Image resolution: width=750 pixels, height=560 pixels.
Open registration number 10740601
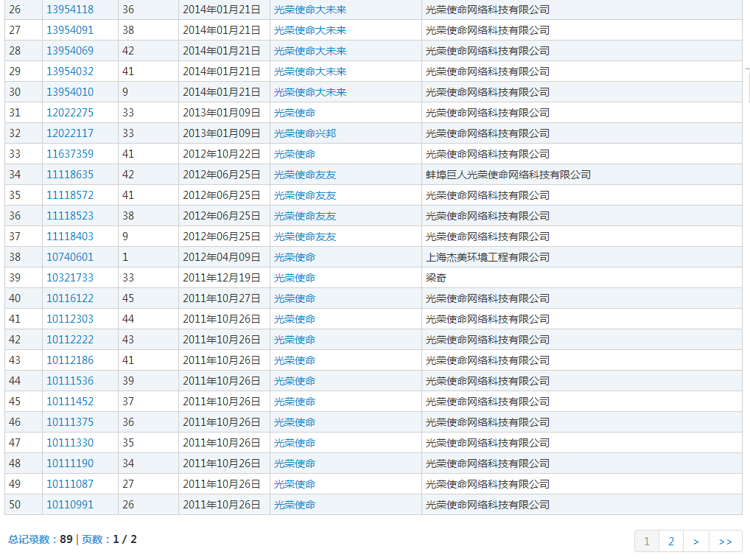coord(70,257)
